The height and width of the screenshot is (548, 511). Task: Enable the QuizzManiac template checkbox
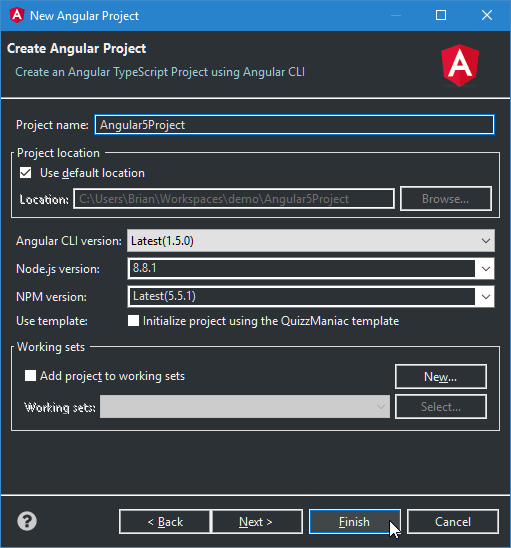[x=133, y=320]
